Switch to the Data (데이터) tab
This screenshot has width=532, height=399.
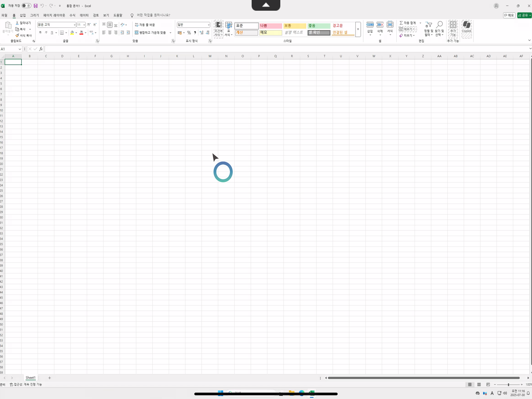pos(84,15)
